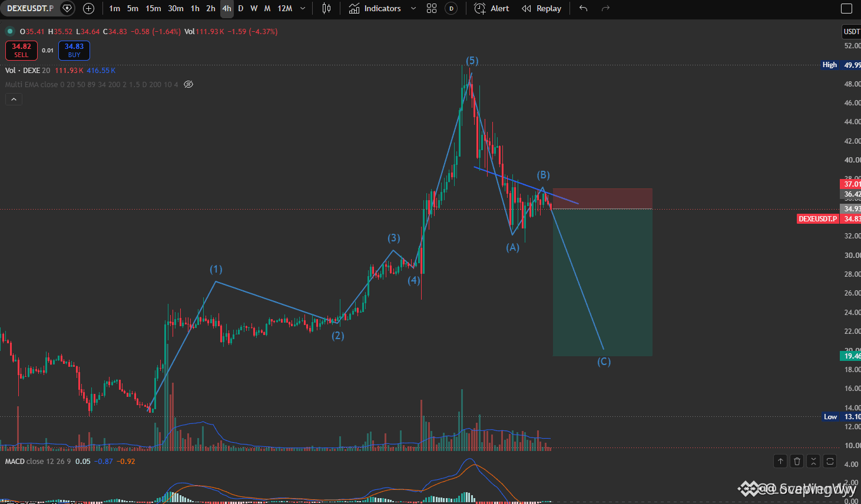Select the Multi EMA indicator legend text
This screenshot has height=504, width=861.
[91, 84]
